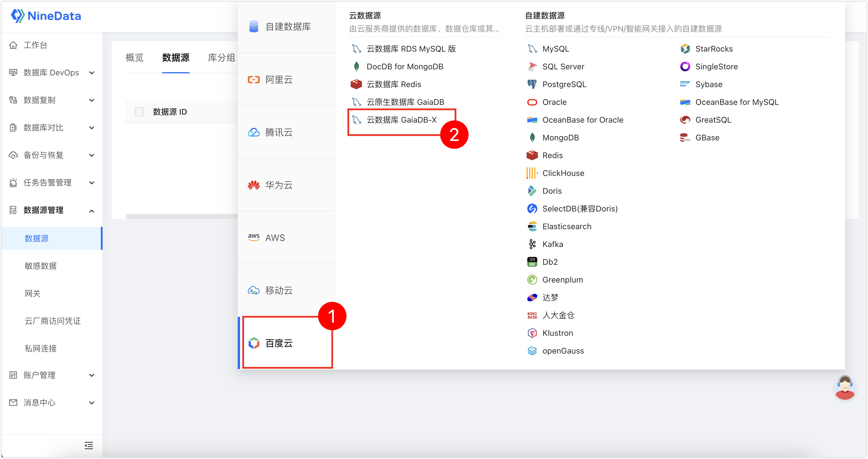Collapse the sidebar using bottom menu icon
The height and width of the screenshot is (459, 868).
click(89, 446)
